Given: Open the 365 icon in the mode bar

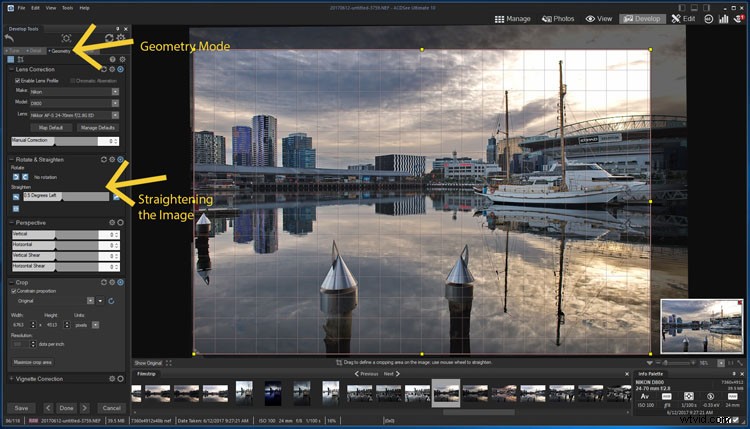Looking at the screenshot, I should click(x=708, y=19).
